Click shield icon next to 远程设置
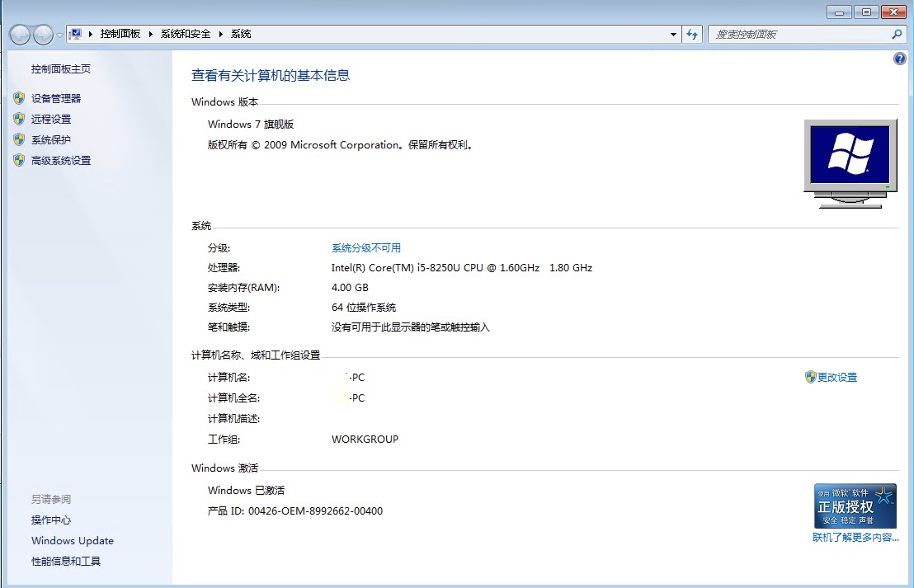The image size is (914, 588). [19, 119]
